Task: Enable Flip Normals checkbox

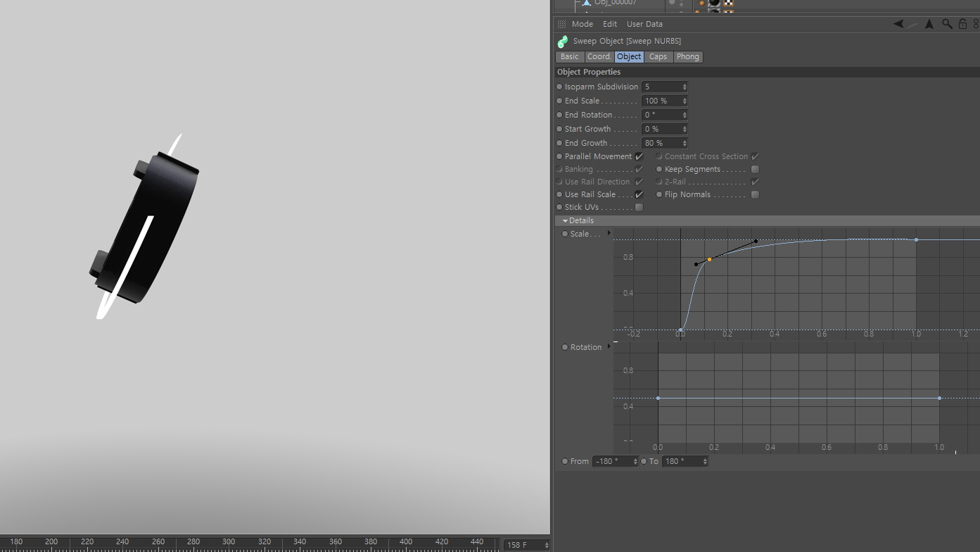Action: click(755, 194)
